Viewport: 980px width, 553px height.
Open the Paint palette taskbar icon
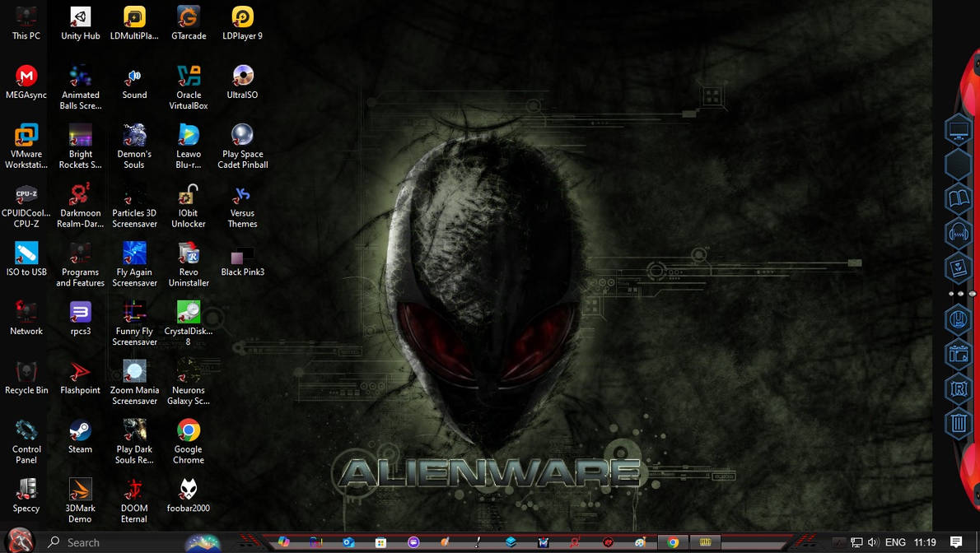[x=640, y=541]
